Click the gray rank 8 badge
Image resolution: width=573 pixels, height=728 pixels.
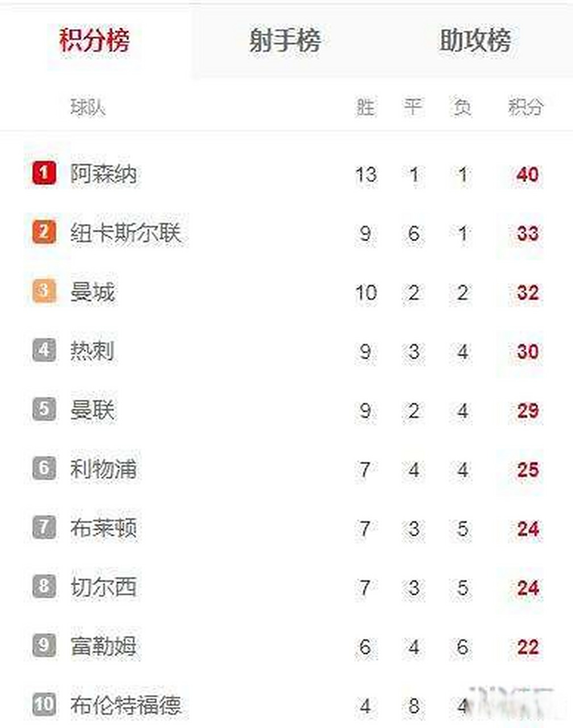point(44,587)
